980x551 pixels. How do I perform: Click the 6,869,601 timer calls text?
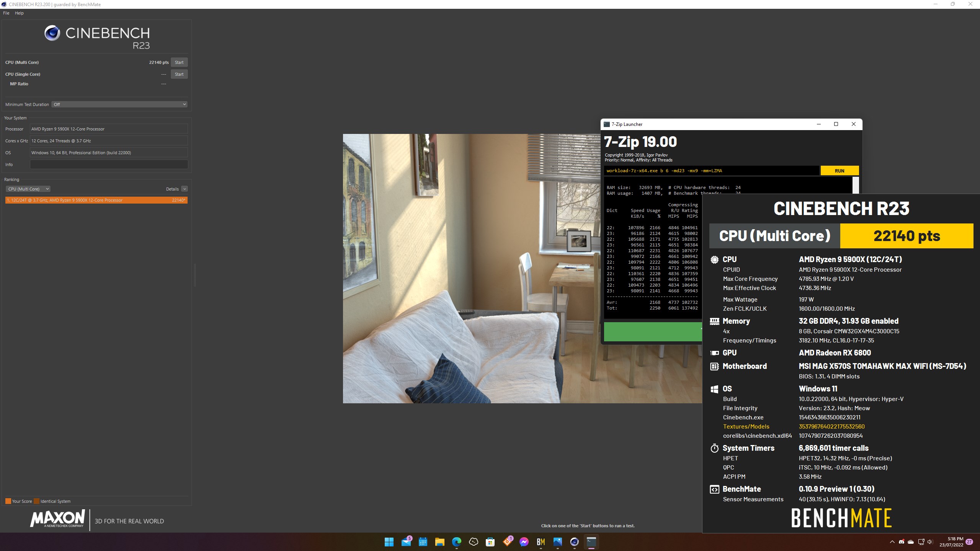833,448
